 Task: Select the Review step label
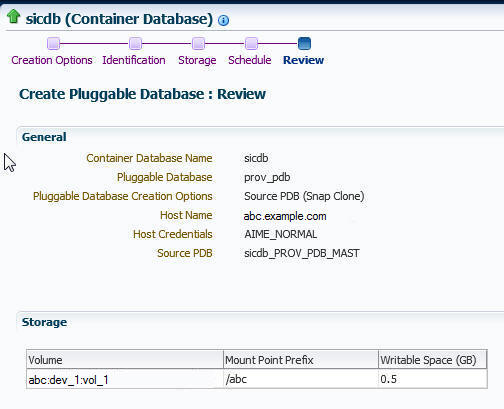[304, 60]
